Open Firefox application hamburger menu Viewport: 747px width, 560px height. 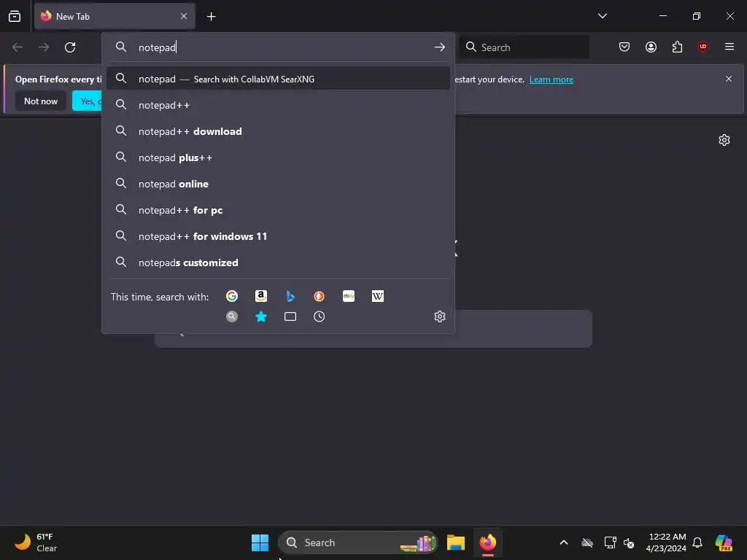729,47
